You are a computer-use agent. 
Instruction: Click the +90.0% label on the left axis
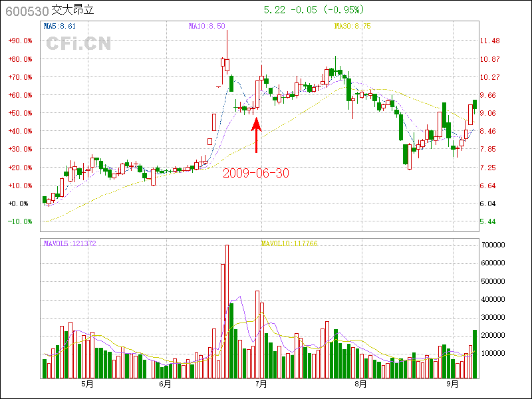(20, 41)
